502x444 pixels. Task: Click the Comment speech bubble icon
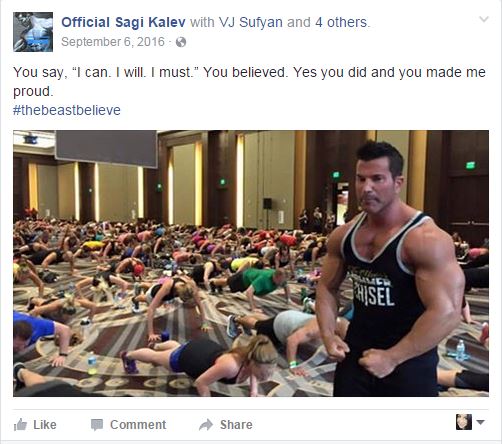[x=97, y=425]
